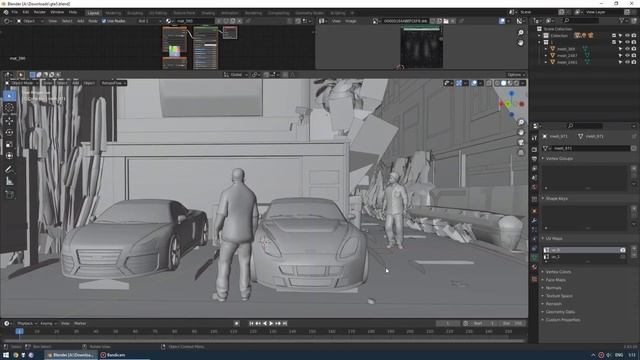
Task: Click the viewport zoom magnifier icon
Action: click(x=521, y=122)
